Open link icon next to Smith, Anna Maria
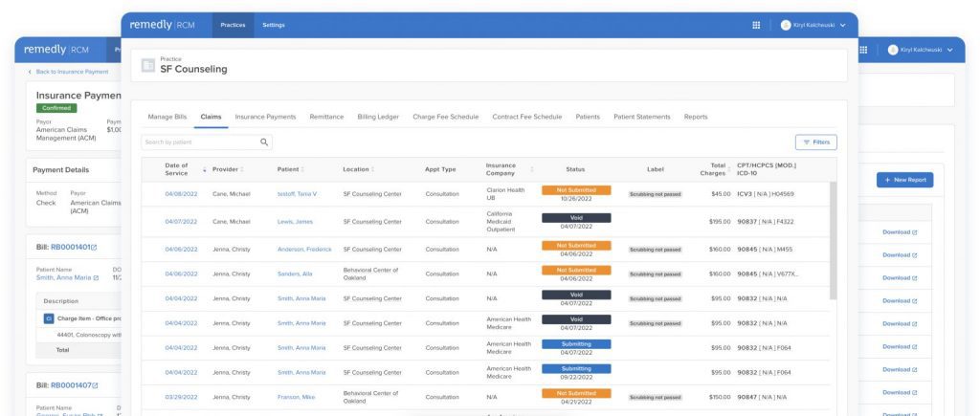 click(97, 277)
